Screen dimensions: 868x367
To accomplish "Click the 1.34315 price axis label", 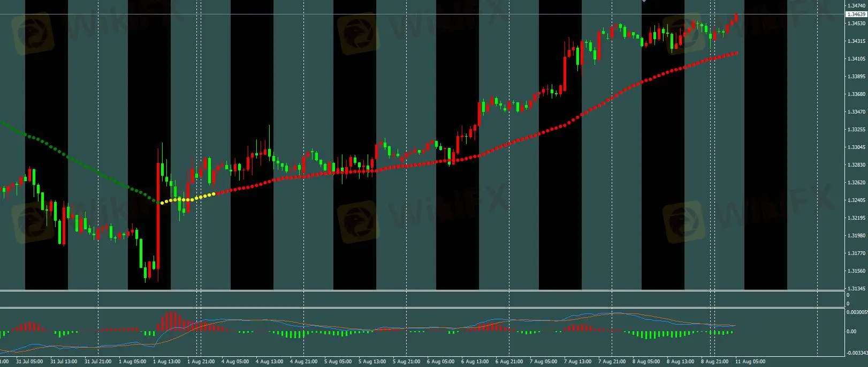I will (857, 41).
